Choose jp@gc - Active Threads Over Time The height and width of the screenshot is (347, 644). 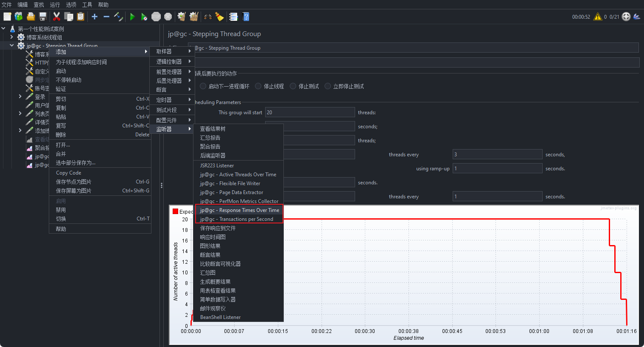click(x=238, y=175)
